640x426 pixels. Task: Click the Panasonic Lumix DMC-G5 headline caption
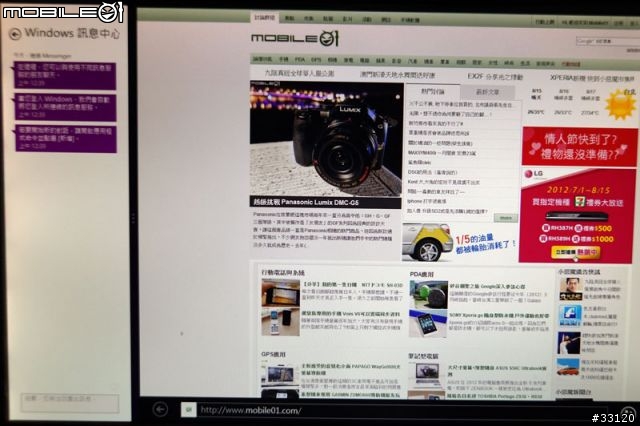(x=306, y=202)
